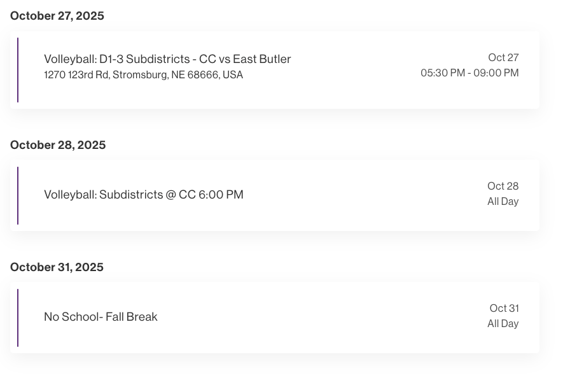Click the Oct 31 date label
This screenshot has width=570, height=392.
tap(504, 309)
